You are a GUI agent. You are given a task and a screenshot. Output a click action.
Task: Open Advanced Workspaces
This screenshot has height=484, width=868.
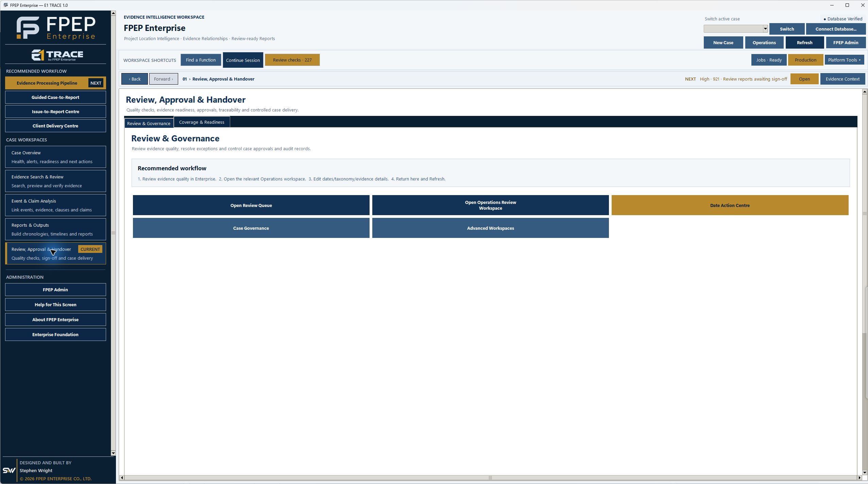490,228
